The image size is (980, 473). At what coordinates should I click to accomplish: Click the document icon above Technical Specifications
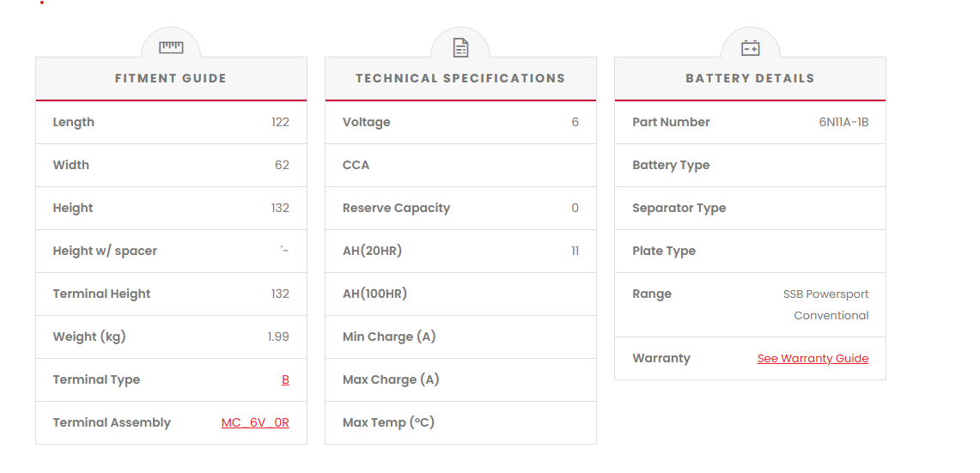click(460, 47)
